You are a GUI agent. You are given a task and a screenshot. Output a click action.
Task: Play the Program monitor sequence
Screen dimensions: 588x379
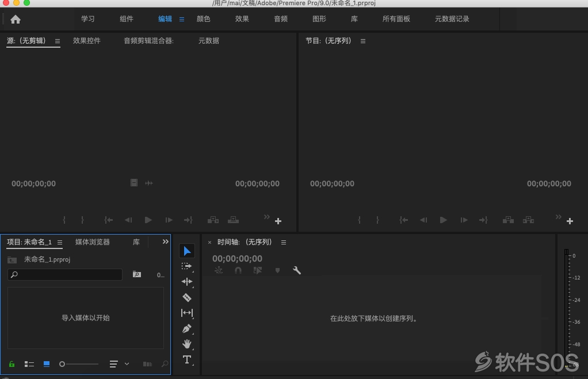(x=443, y=220)
